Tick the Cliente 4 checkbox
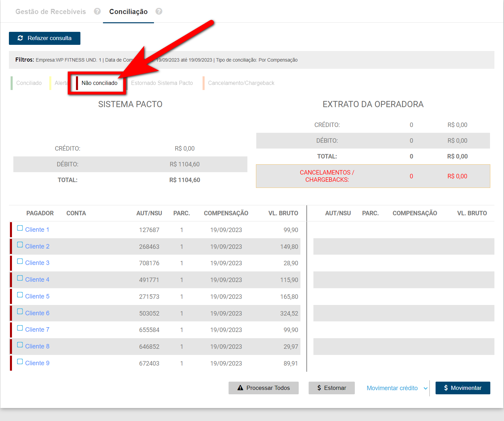The image size is (504, 421). [20, 278]
